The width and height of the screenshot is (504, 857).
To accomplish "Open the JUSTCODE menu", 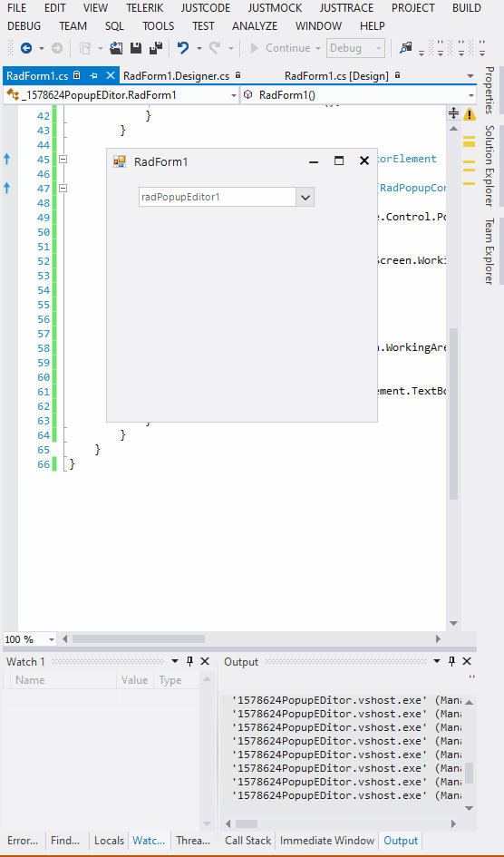I will coord(205,8).
